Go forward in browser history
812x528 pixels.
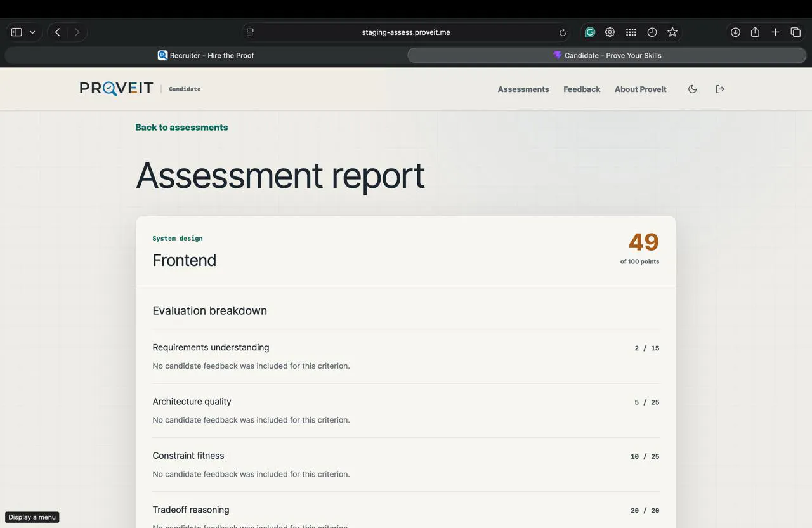[x=77, y=32]
